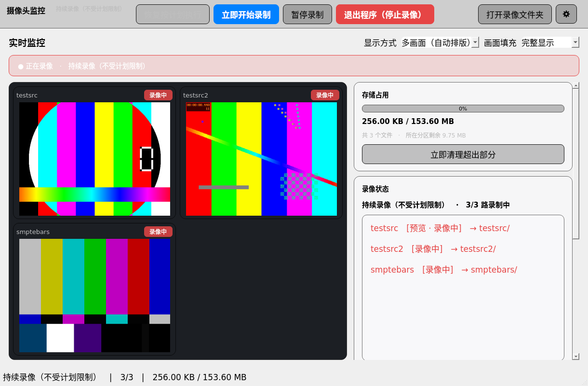Click '256.00 KB / 153.60 MB' in storage panel
This screenshot has height=386, width=588.
[x=408, y=122]
